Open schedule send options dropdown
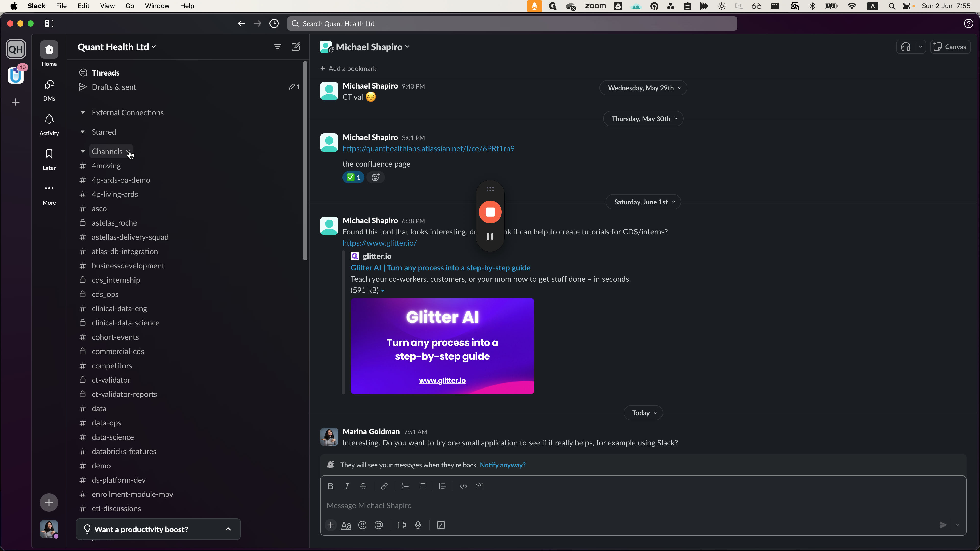980x551 pixels. [957, 525]
